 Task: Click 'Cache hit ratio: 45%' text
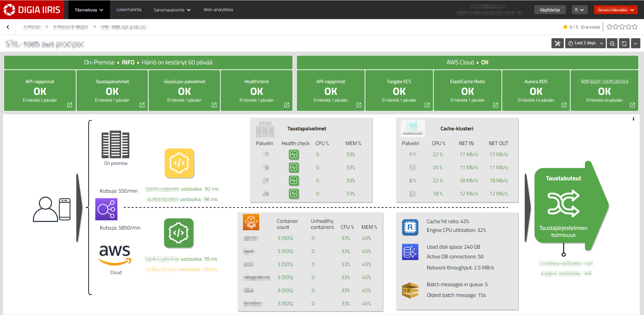tap(448, 222)
